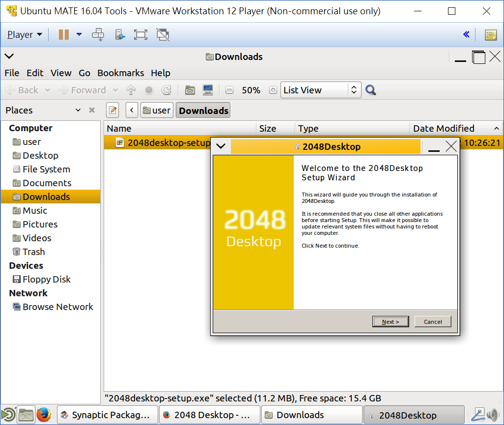Close the Places side pane
Image resolution: width=504 pixels, height=425 pixels.
coord(92,110)
